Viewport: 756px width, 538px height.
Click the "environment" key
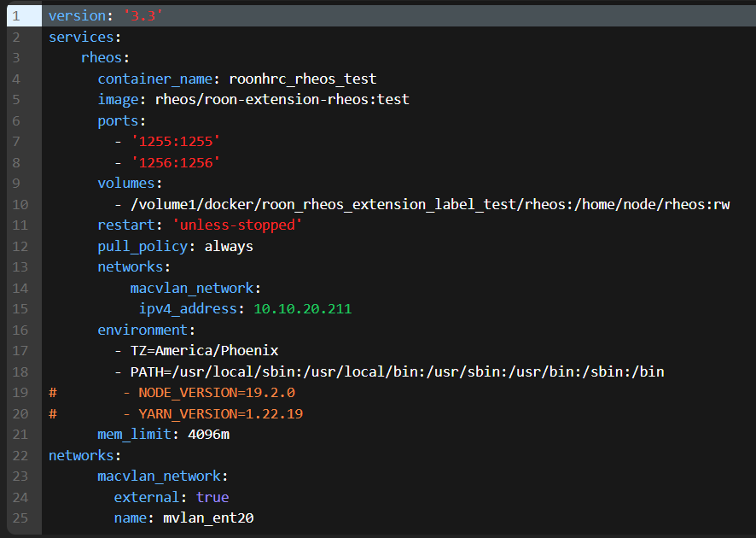pyautogui.click(x=142, y=330)
